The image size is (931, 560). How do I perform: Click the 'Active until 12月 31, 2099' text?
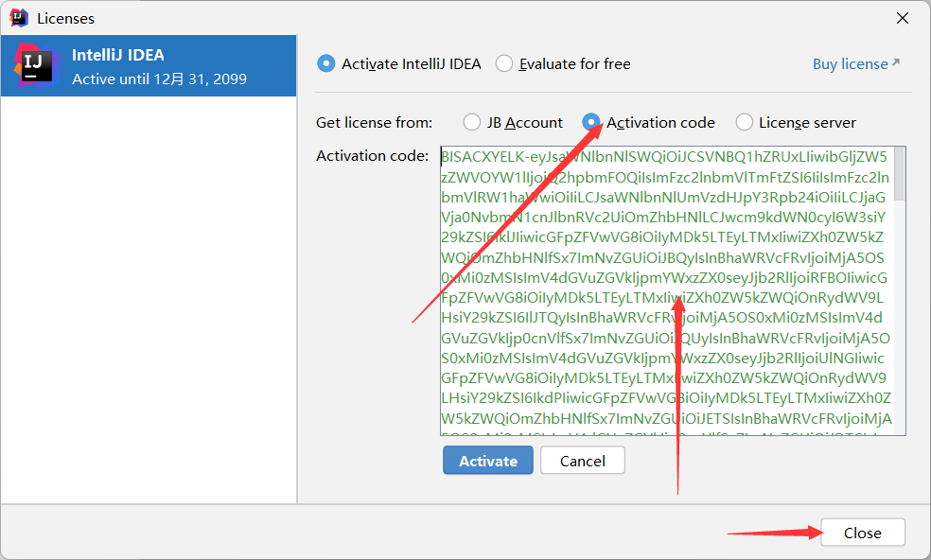click(159, 79)
